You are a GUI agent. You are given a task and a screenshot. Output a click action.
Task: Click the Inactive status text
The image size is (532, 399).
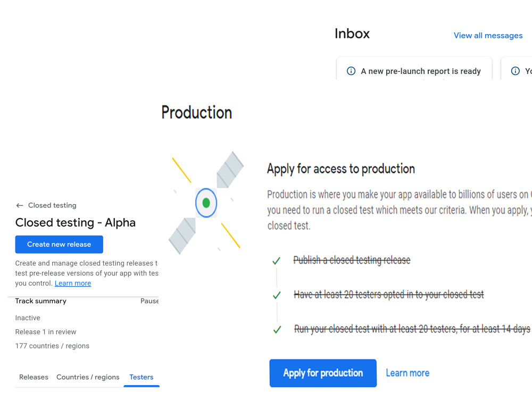(x=28, y=318)
